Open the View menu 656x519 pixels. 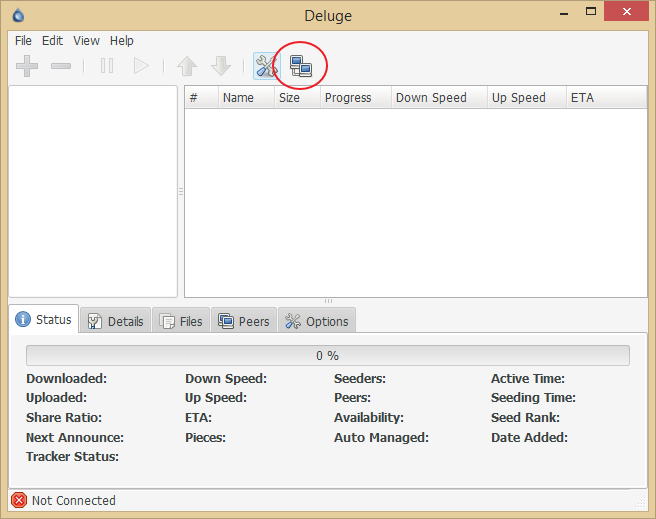point(86,41)
